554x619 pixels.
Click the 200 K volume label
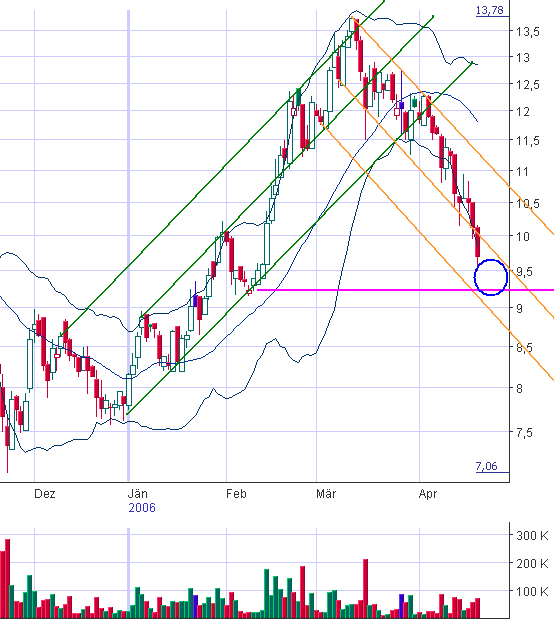[x=532, y=564]
